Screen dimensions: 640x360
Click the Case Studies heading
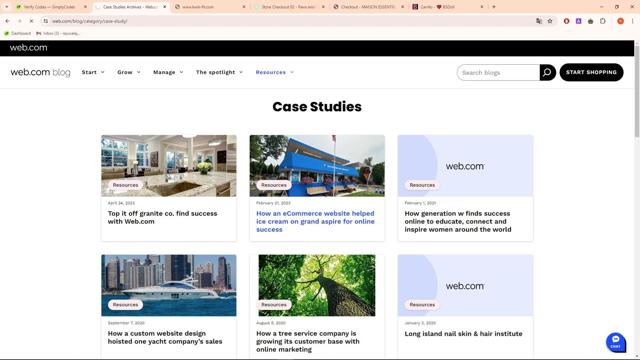click(x=317, y=107)
